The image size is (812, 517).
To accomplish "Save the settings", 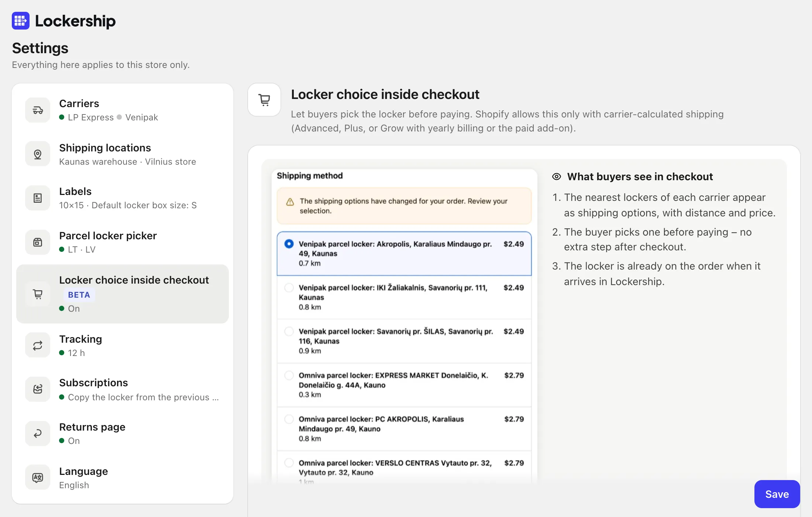I will [777, 494].
